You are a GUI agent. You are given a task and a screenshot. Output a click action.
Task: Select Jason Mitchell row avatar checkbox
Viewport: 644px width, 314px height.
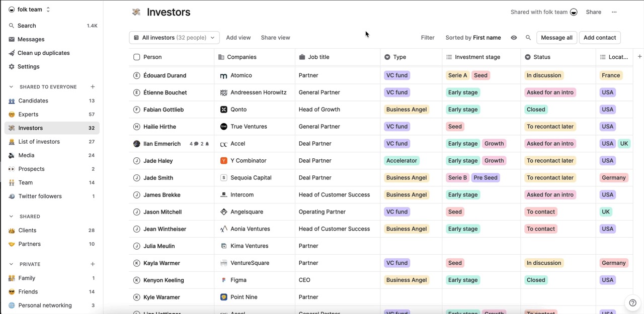[136, 212]
